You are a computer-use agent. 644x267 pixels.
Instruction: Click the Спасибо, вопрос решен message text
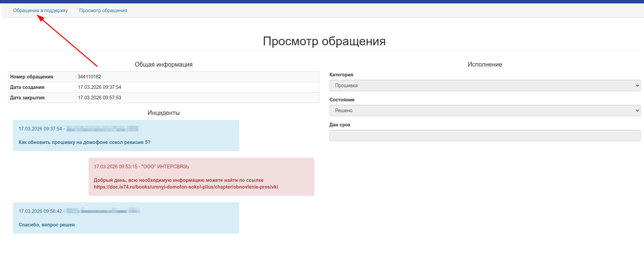pos(47,225)
